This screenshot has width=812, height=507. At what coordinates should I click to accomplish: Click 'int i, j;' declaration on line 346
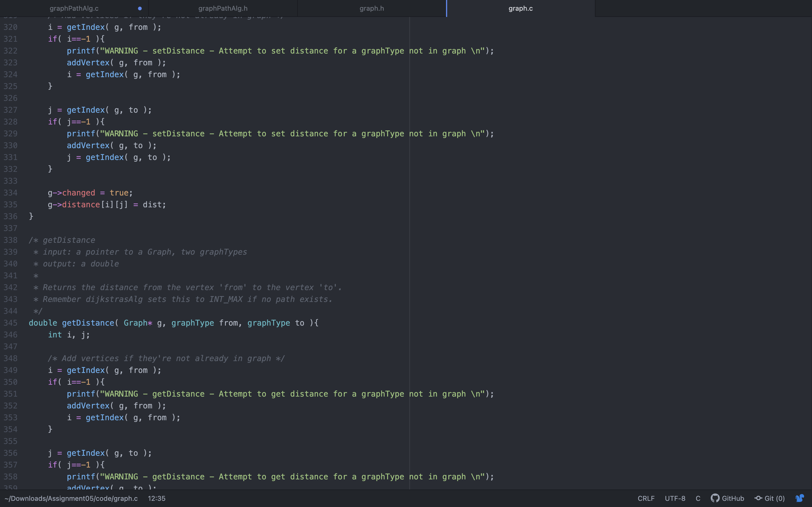pos(69,335)
